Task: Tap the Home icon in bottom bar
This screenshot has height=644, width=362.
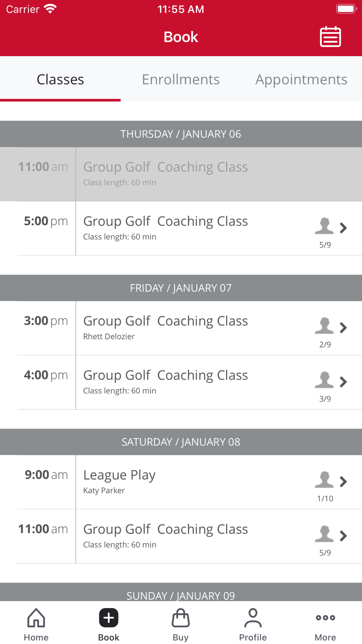Action: 36,618
